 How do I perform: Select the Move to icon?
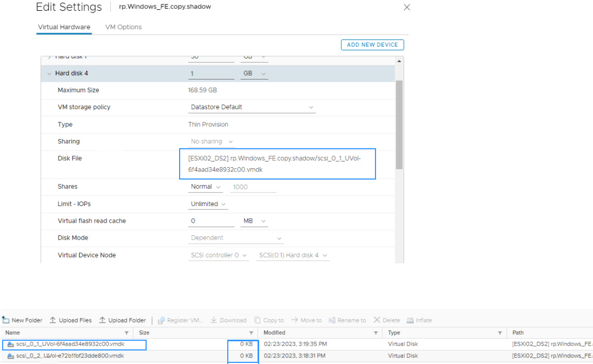[x=306, y=320]
